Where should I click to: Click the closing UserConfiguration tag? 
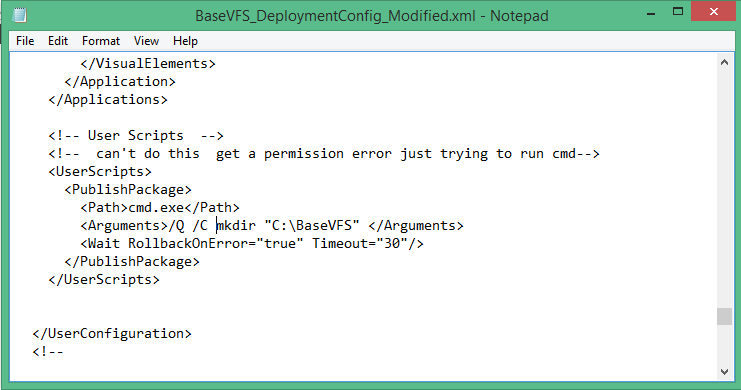[x=112, y=333]
